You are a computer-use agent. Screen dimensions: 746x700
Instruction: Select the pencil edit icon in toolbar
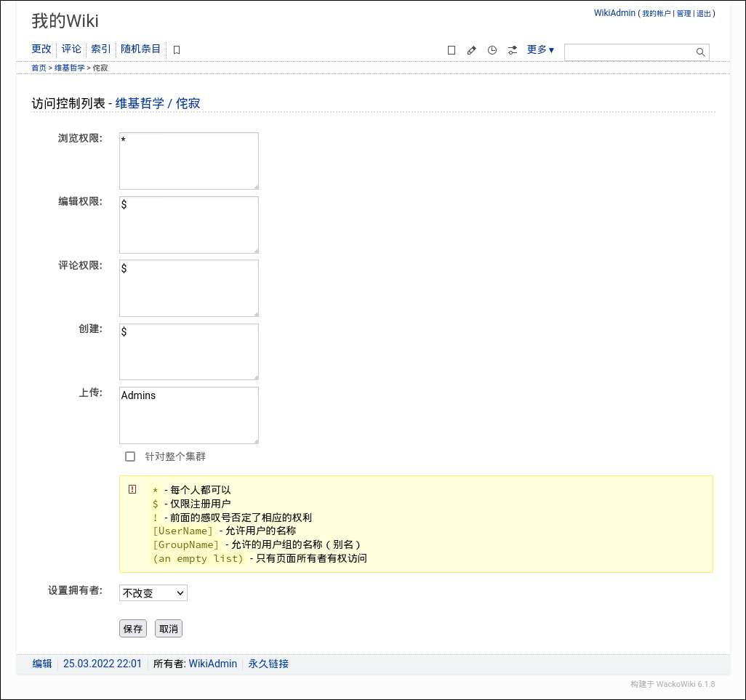point(471,49)
